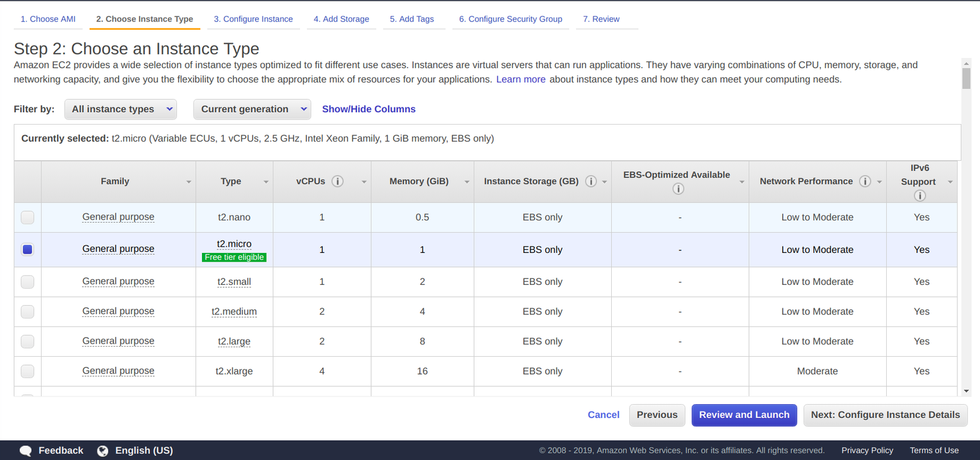This screenshot has width=980, height=460.
Task: Open the IPv6 Support column sort arrow
Action: [x=950, y=182]
